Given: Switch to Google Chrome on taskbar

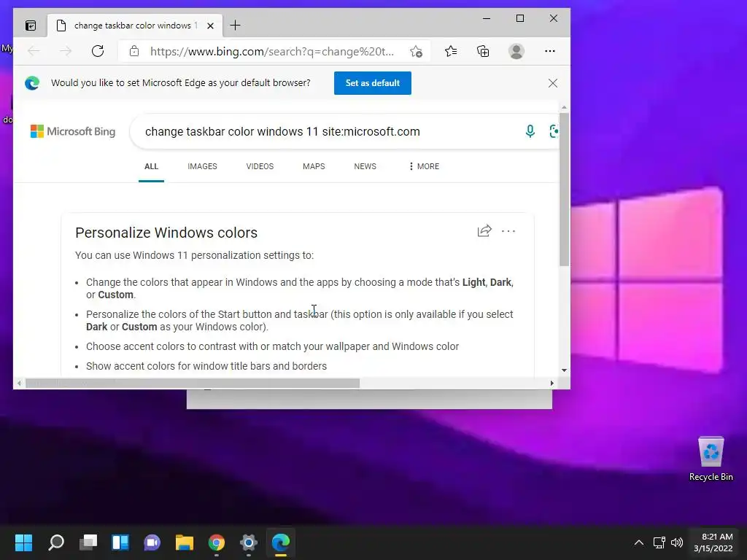Looking at the screenshot, I should [216, 542].
